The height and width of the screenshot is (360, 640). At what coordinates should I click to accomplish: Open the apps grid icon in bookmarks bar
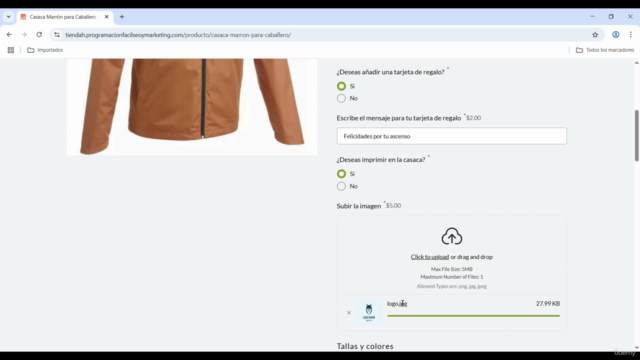point(11,50)
